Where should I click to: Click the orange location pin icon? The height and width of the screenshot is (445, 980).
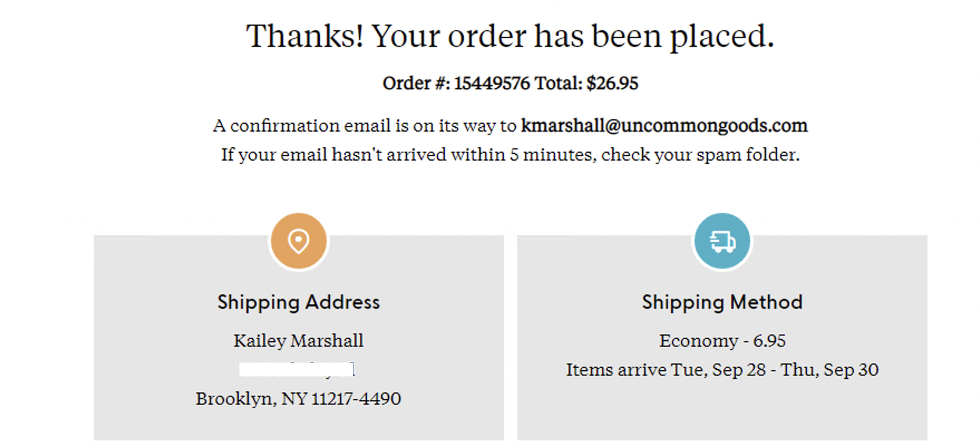299,241
